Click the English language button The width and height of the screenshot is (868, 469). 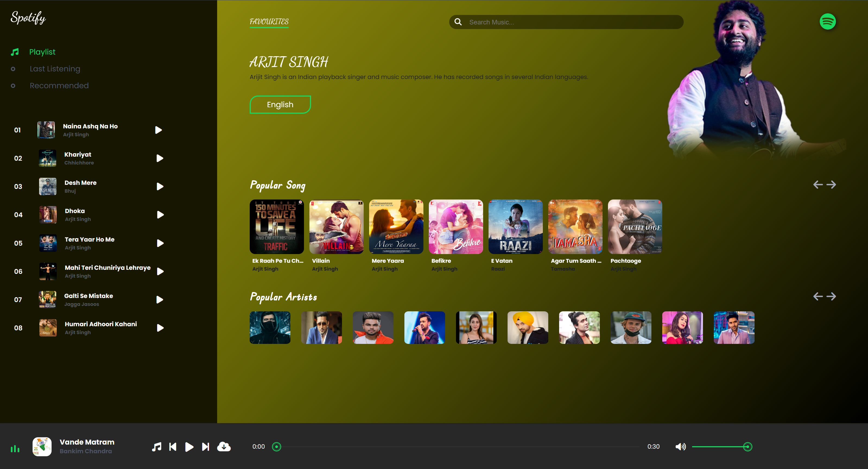point(280,105)
